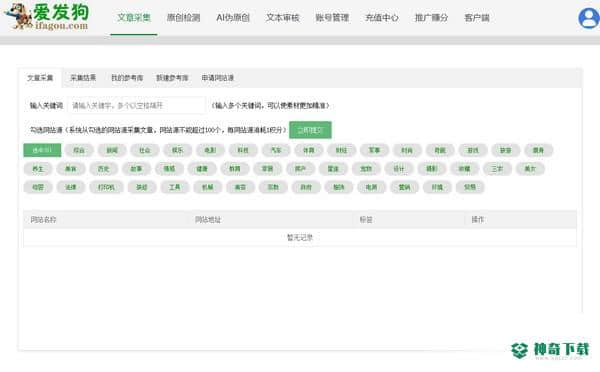This screenshot has height=372, width=600.
Task: Click the 美女 category tag
Action: (530, 169)
